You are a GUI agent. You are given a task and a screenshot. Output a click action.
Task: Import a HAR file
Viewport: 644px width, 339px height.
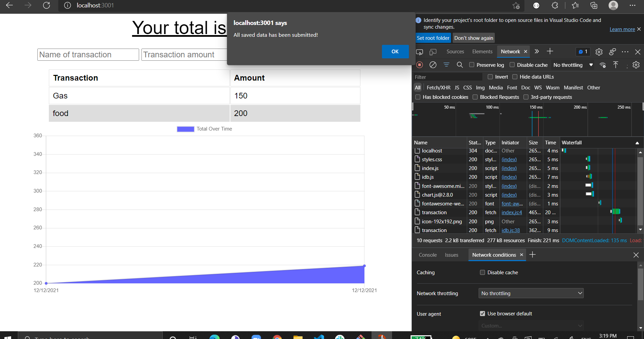pos(616,65)
